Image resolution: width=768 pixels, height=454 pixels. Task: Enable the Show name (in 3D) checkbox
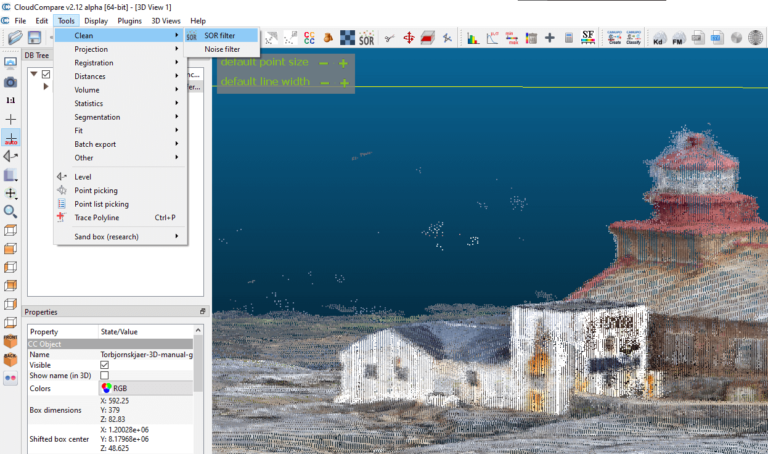pyautogui.click(x=104, y=375)
